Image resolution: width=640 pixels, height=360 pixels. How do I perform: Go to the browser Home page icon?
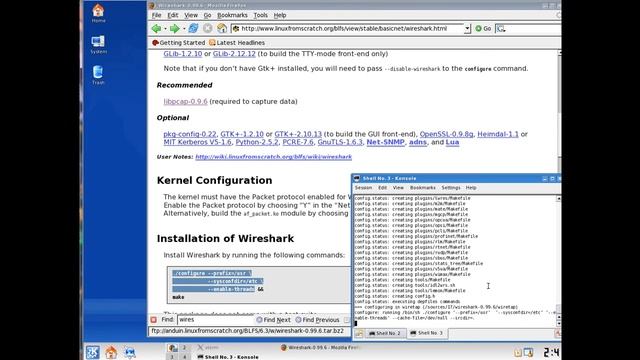tap(222, 28)
